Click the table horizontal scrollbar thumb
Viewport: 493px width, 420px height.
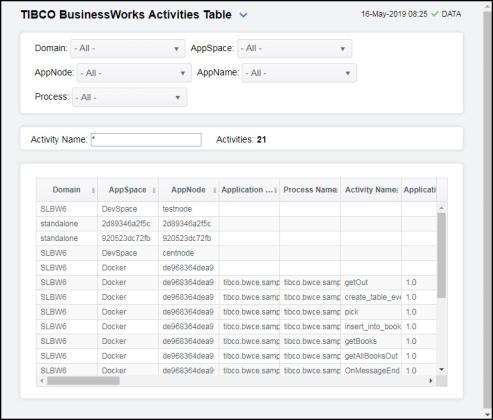tap(83, 381)
